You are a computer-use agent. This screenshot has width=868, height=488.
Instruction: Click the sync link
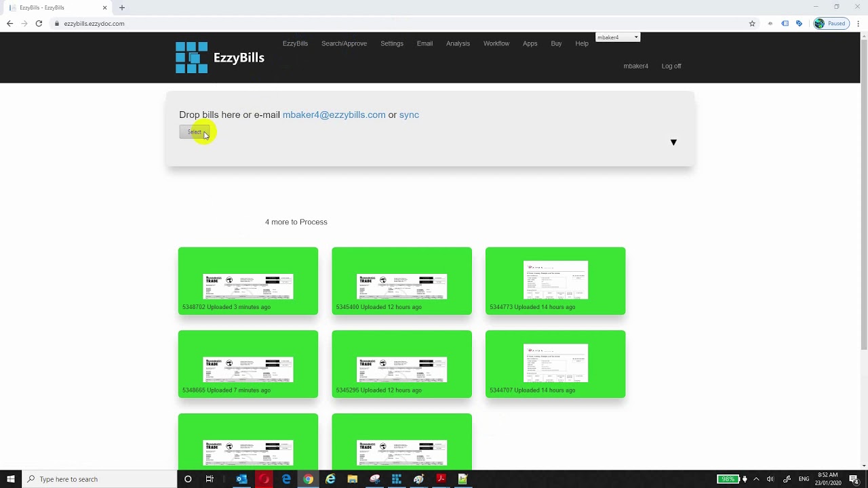(x=409, y=115)
